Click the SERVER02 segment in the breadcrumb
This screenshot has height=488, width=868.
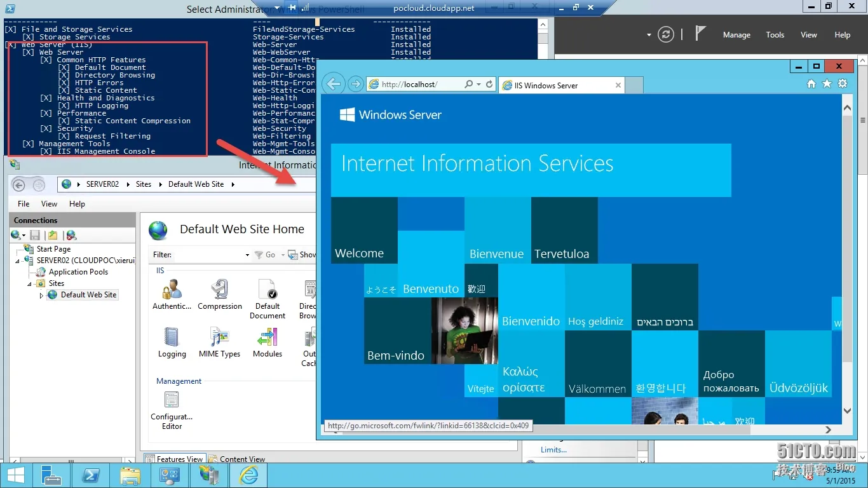102,184
